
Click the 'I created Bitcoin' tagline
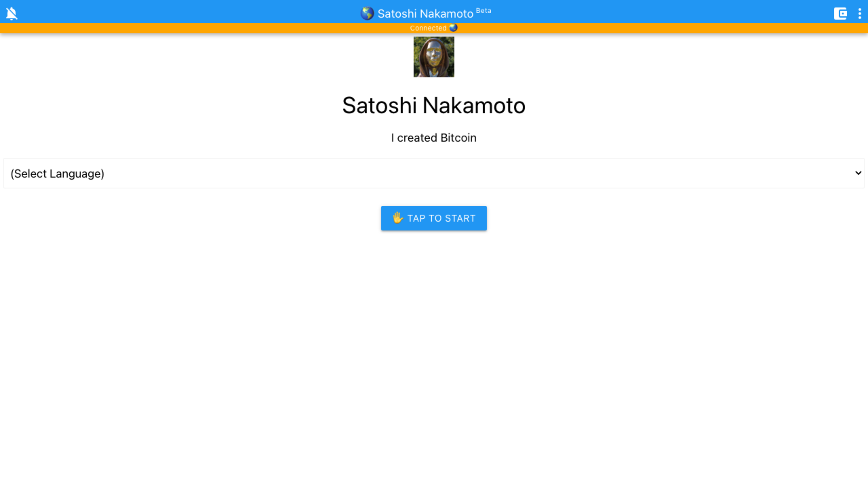click(434, 138)
